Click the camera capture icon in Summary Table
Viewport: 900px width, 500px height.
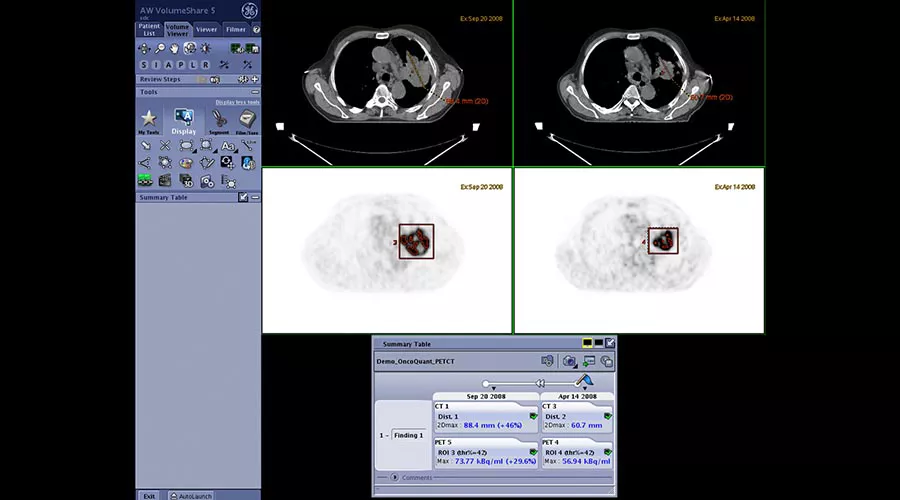point(569,361)
